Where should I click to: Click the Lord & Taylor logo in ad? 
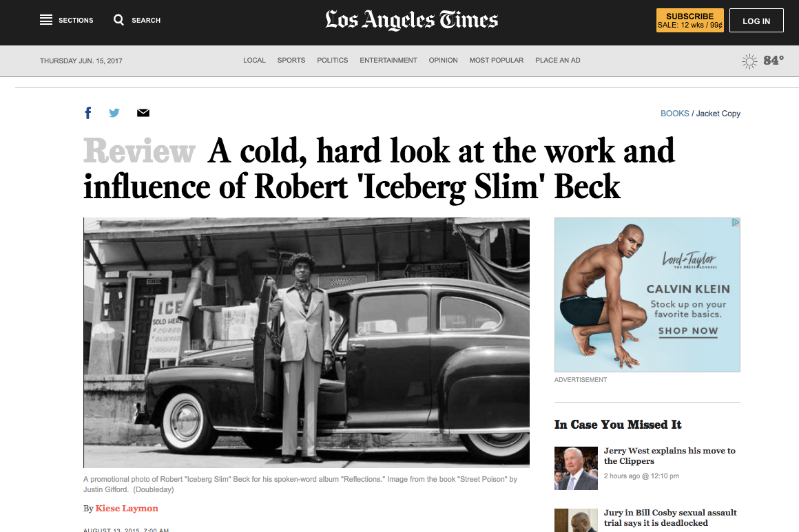pyautogui.click(x=689, y=259)
